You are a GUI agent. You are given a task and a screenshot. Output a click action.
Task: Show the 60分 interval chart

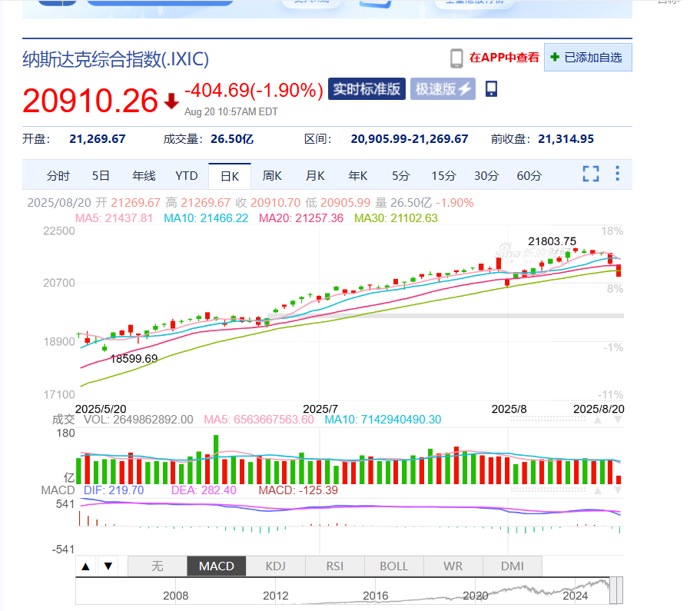click(529, 175)
